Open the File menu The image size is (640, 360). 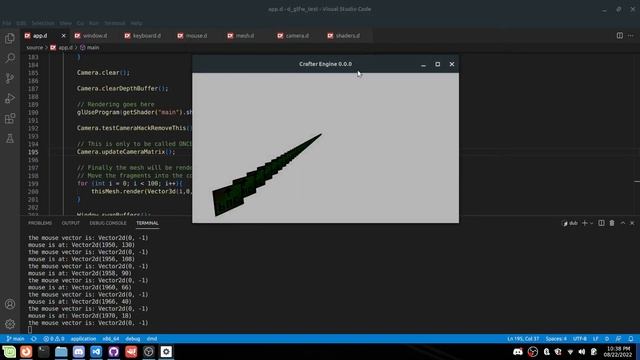(x=7, y=23)
